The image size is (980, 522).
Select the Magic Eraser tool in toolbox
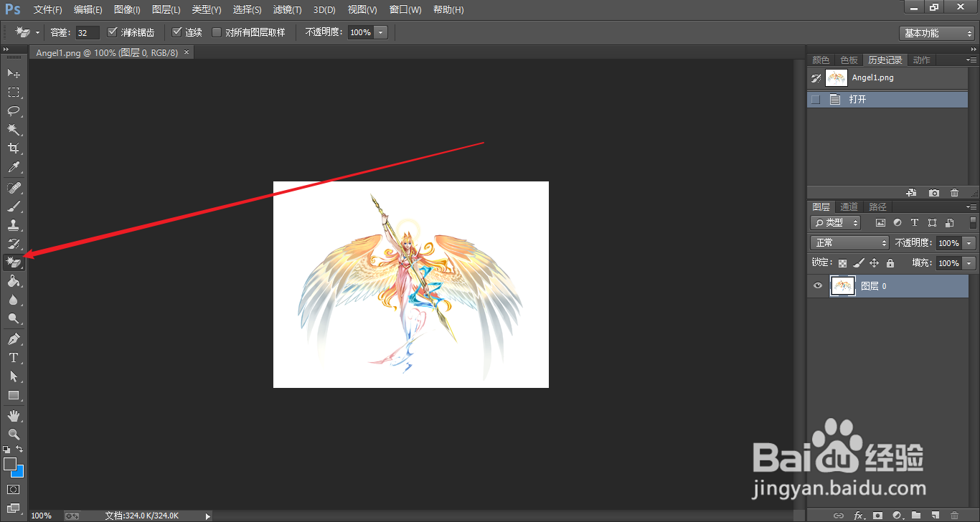(14, 262)
